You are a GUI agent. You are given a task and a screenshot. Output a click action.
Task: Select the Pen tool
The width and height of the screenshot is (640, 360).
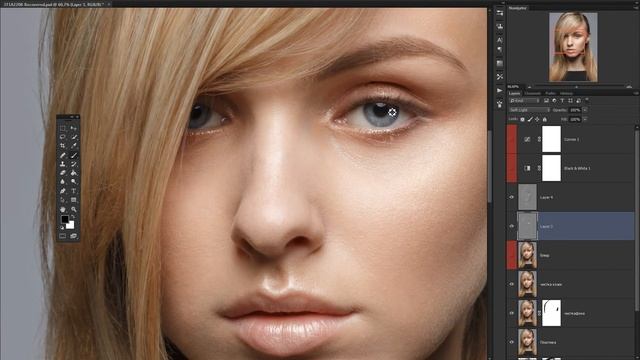click(x=63, y=191)
